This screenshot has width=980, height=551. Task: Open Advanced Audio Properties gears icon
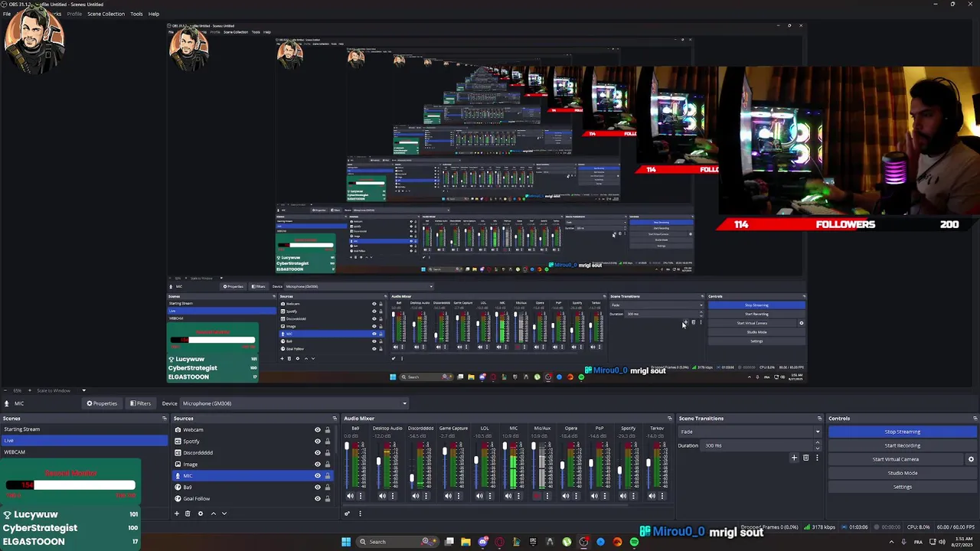click(348, 514)
